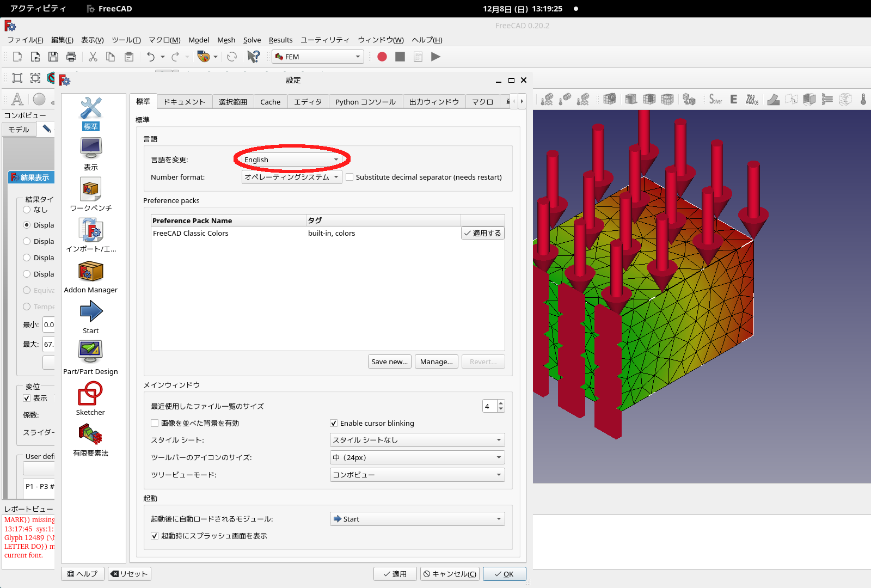
Task: Open the language dropdown showing English
Action: [292, 160]
